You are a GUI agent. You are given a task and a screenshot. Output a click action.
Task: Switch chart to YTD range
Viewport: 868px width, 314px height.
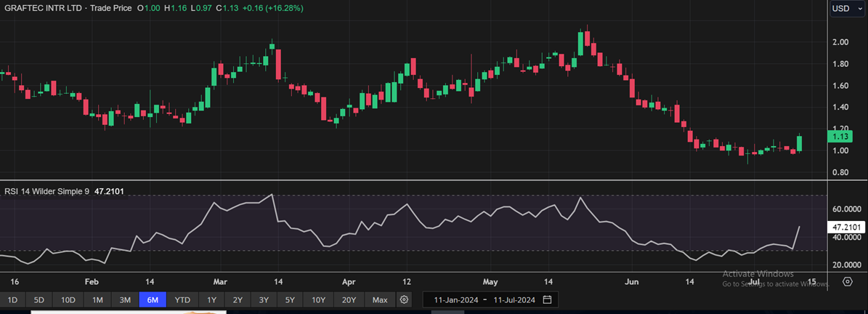click(182, 299)
